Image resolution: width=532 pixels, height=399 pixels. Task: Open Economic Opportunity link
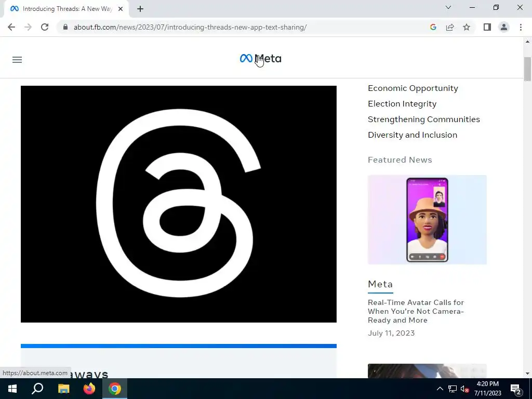(413, 88)
